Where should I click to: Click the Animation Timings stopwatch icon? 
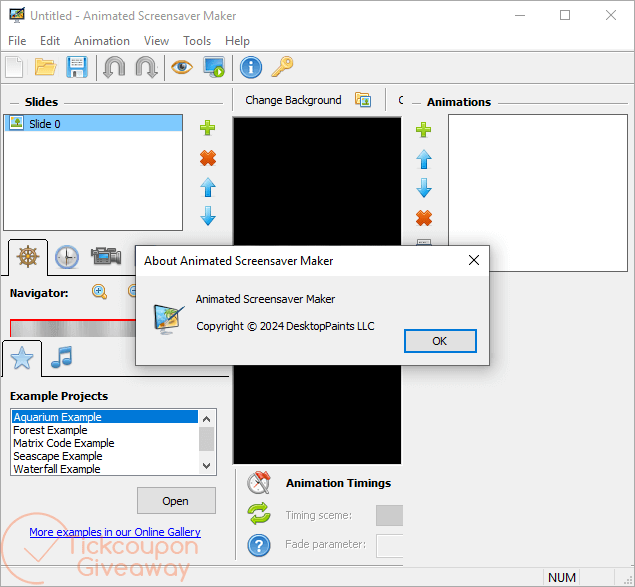pos(259,483)
